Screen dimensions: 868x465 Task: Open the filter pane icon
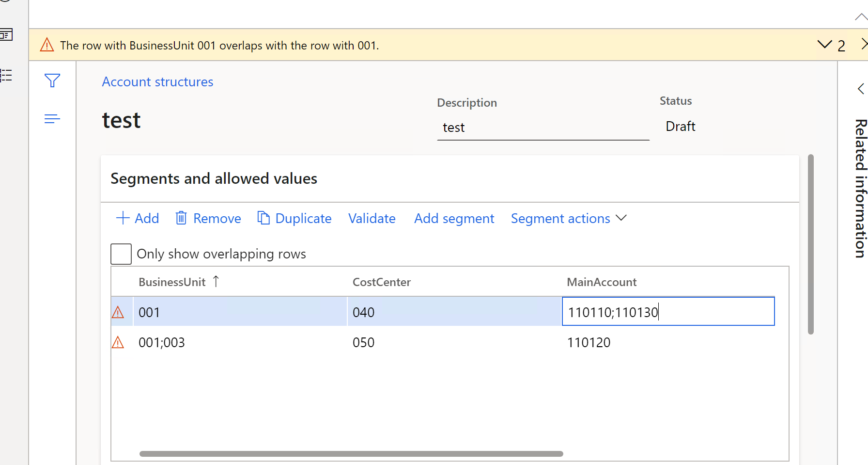[52, 80]
